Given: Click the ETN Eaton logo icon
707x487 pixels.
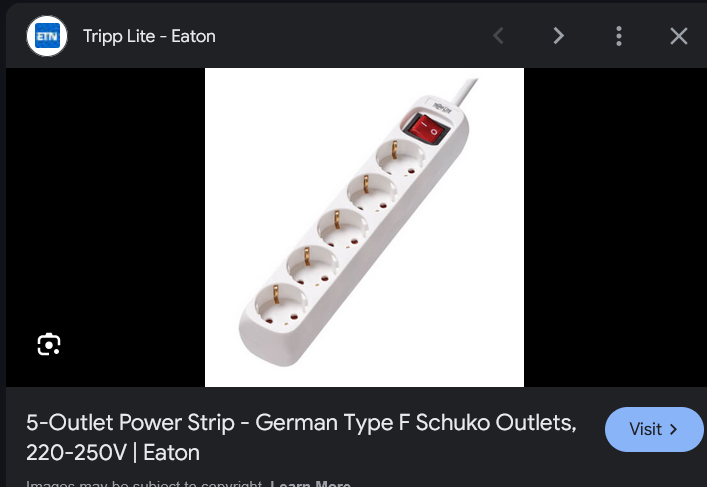Looking at the screenshot, I should tap(47, 36).
